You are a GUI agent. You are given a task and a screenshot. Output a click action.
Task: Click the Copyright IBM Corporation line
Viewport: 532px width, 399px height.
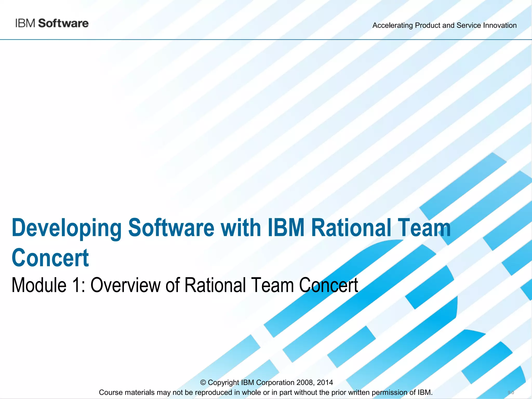click(266, 383)
